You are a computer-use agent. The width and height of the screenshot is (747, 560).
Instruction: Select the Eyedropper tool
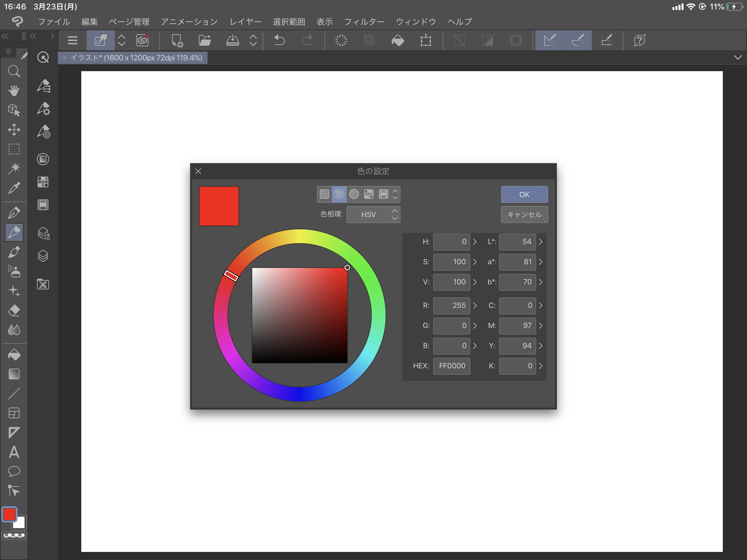[x=14, y=188]
